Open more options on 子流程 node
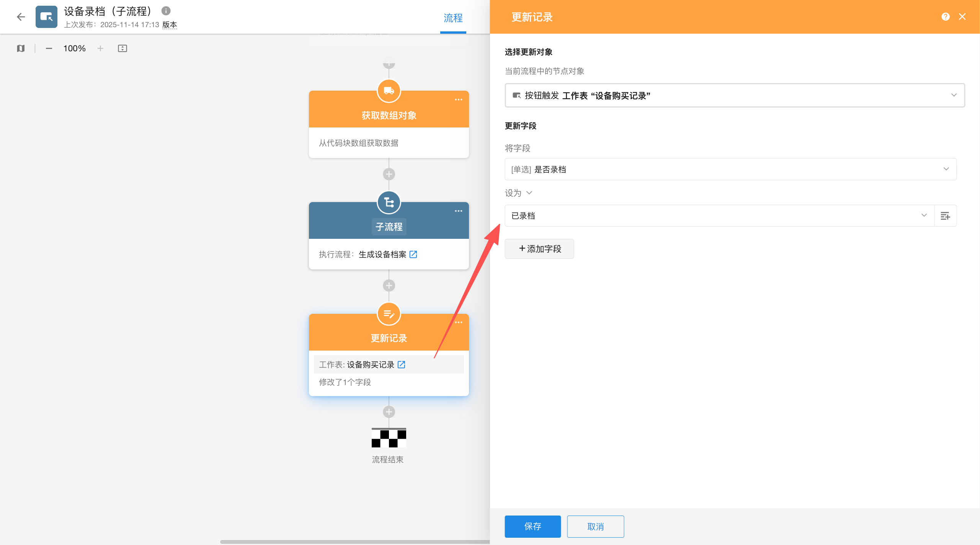The width and height of the screenshot is (980, 545). pos(458,211)
